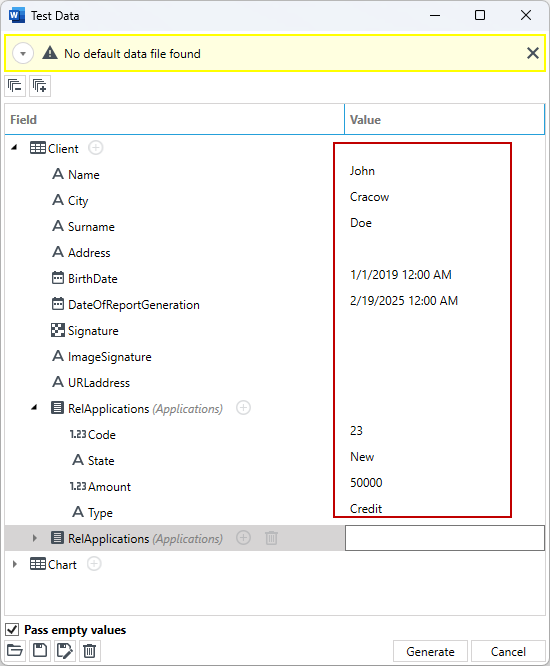The image size is (550, 666).
Task: Click the text type icon beside State
Action: 78,460
